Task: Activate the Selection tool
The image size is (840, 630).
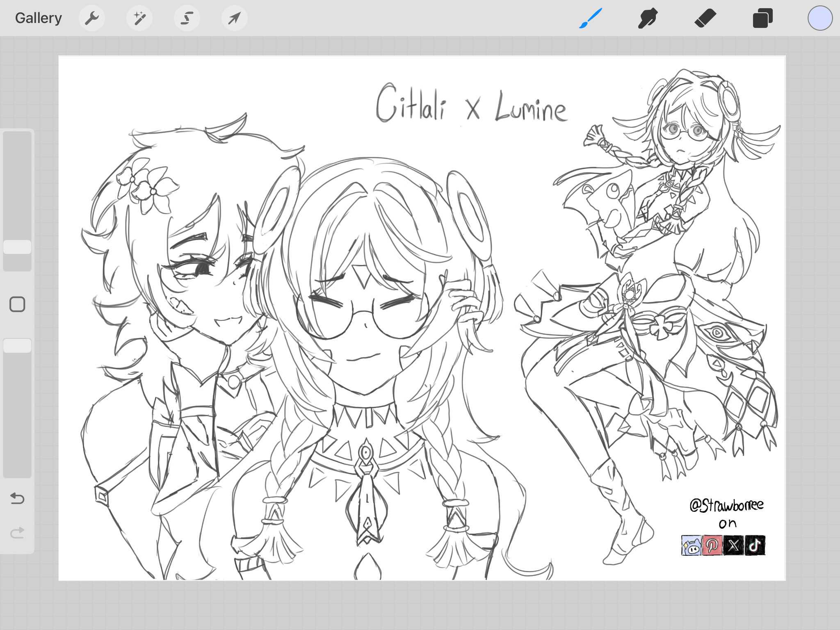Action: pyautogui.click(x=187, y=18)
